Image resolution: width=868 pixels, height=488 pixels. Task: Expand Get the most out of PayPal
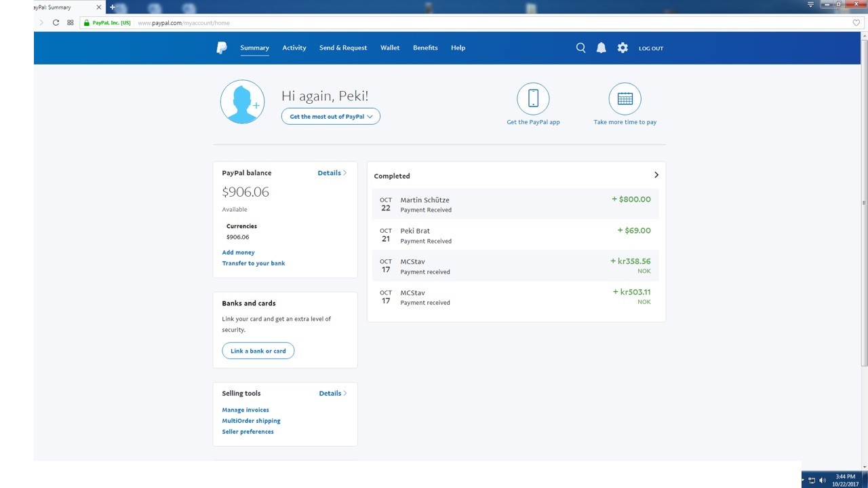pos(331,116)
